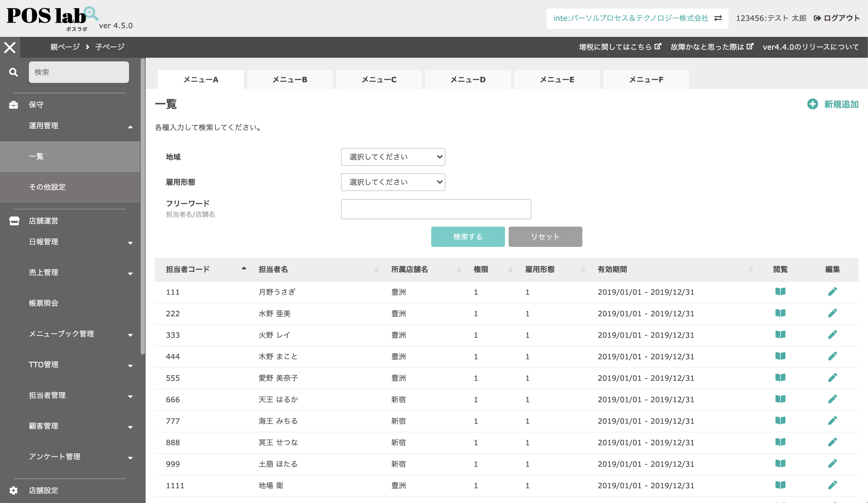
Task: Open the book icon for 木野 まこと
Action: click(780, 356)
